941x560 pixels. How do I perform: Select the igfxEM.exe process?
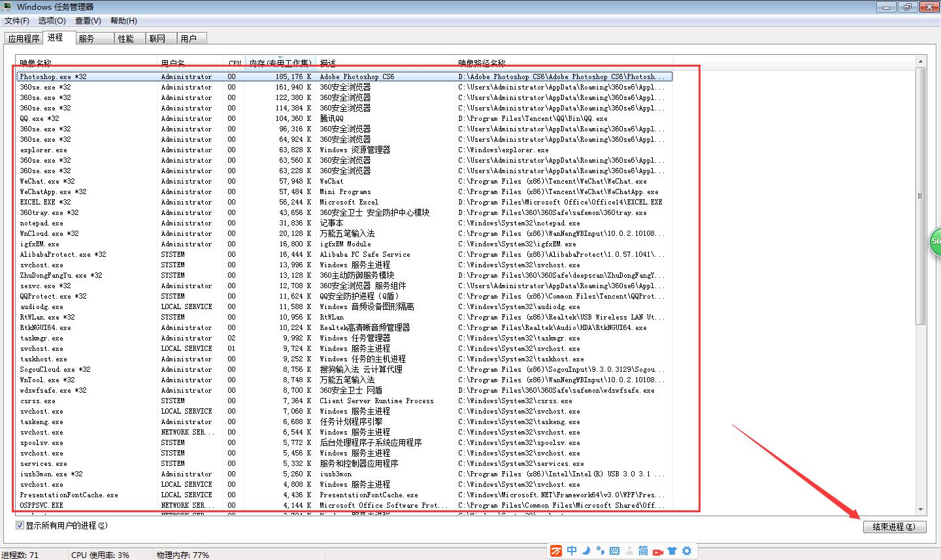(x=344, y=244)
